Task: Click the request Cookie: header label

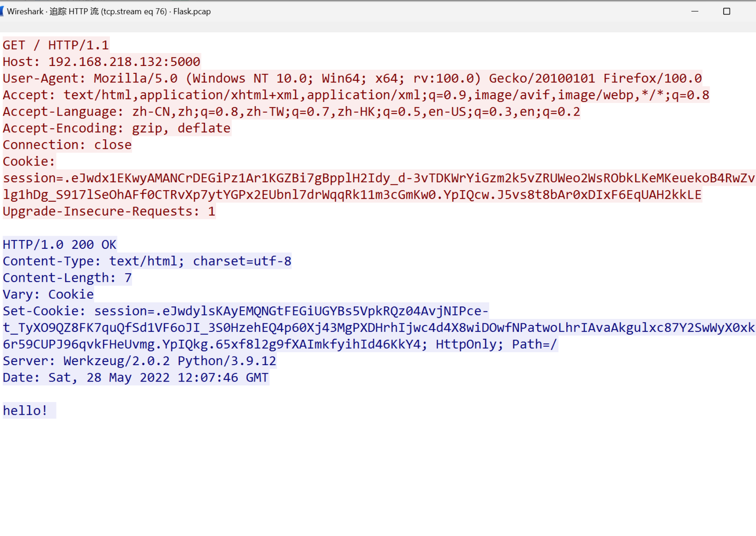Action: 29,161
